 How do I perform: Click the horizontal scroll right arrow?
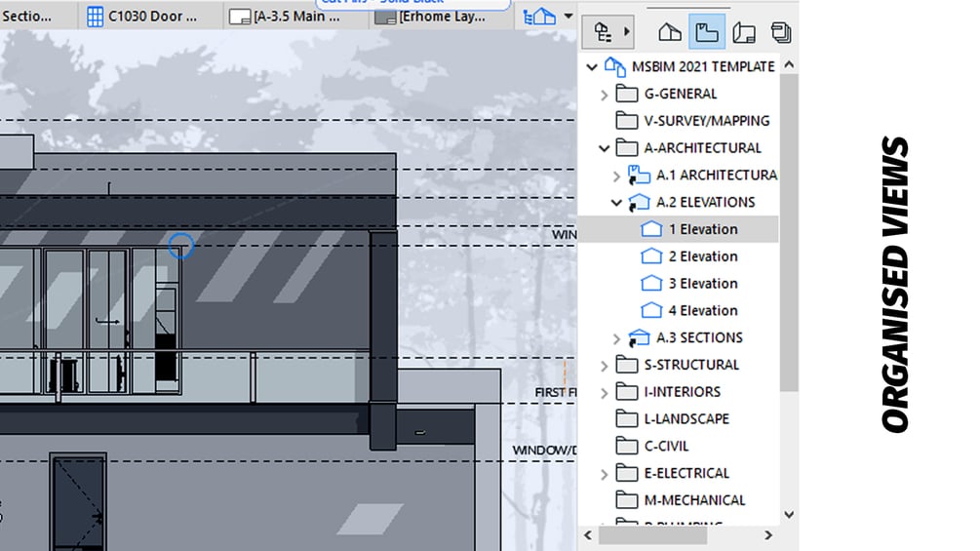click(768, 535)
